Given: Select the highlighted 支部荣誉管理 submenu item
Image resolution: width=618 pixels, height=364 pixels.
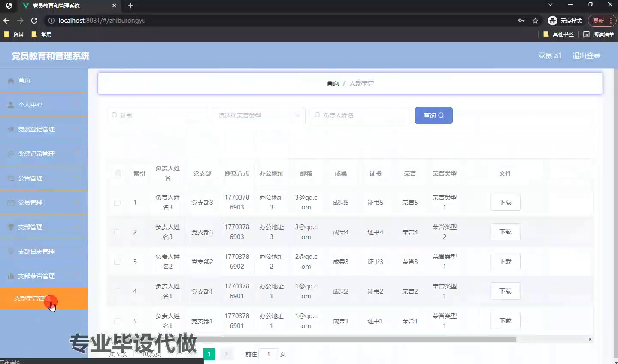Looking at the screenshot, I should pos(44,298).
